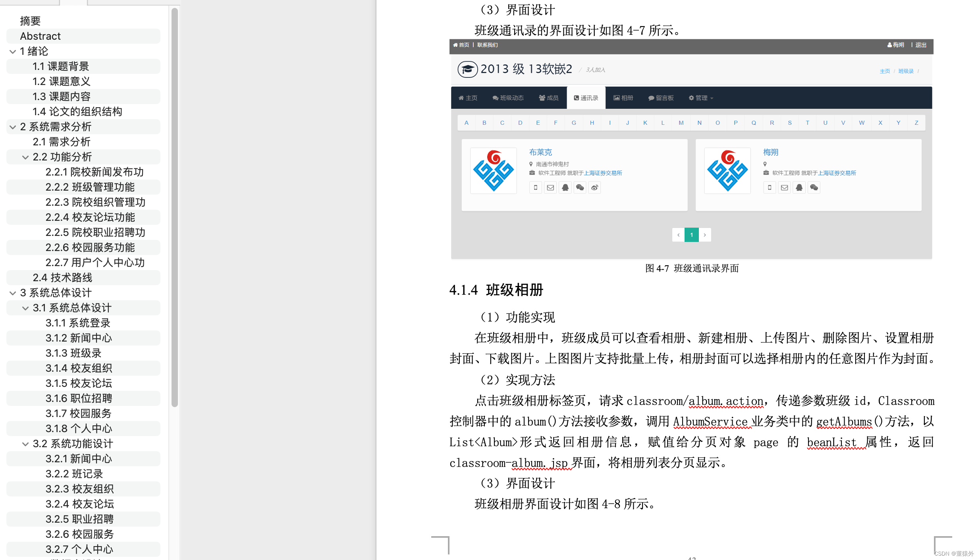Click 布莱克's Weibo icon
This screenshot has width=980, height=560.
[x=594, y=187]
